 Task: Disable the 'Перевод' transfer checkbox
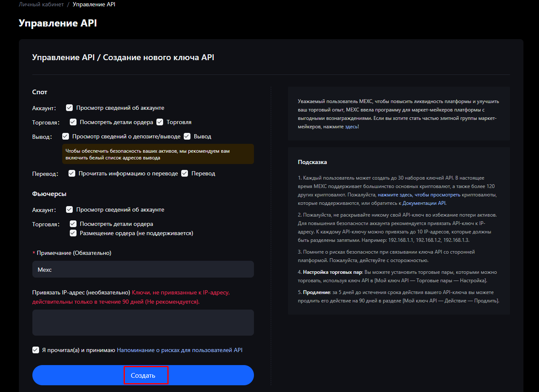pos(185,173)
